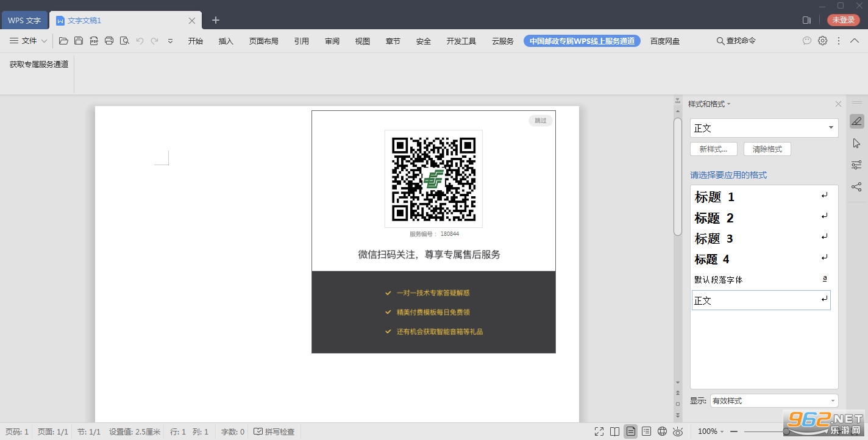Click the 页面: 1/1 status bar entry
Screen dimensions: 868x440
[x=53, y=431]
